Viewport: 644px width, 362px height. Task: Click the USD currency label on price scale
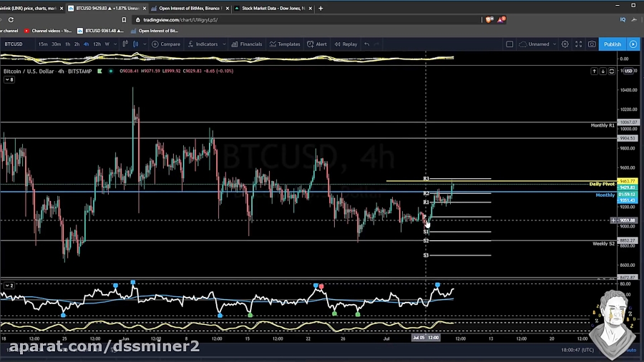point(628,71)
